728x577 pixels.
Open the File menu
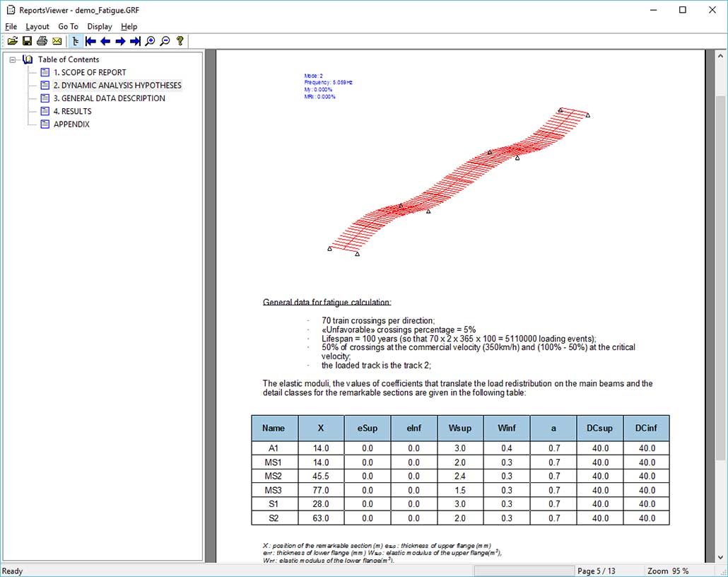pyautogui.click(x=11, y=26)
